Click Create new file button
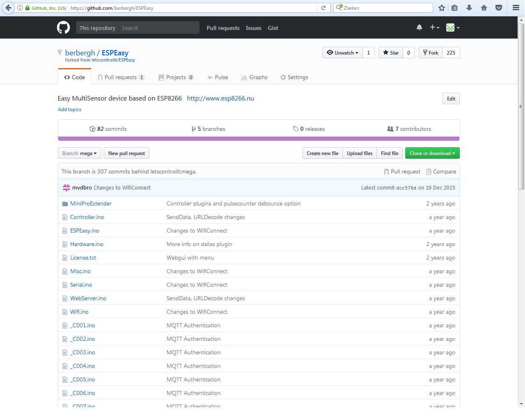 click(x=322, y=153)
